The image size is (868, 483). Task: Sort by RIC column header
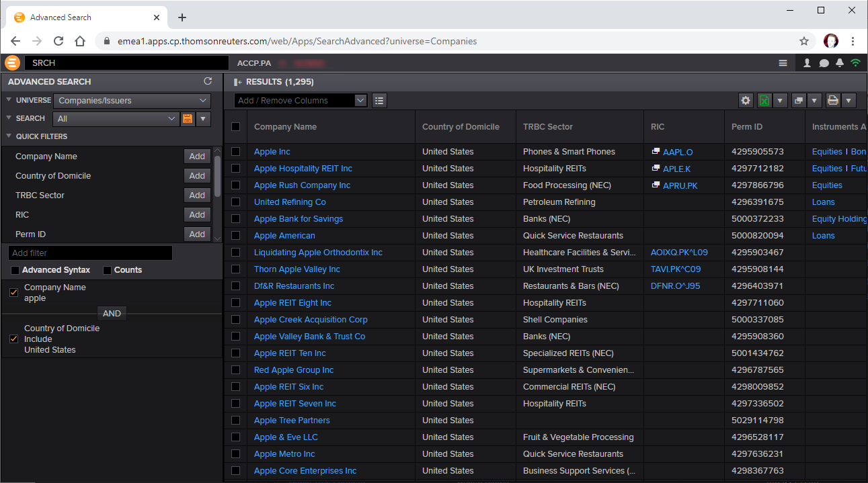[x=657, y=127]
